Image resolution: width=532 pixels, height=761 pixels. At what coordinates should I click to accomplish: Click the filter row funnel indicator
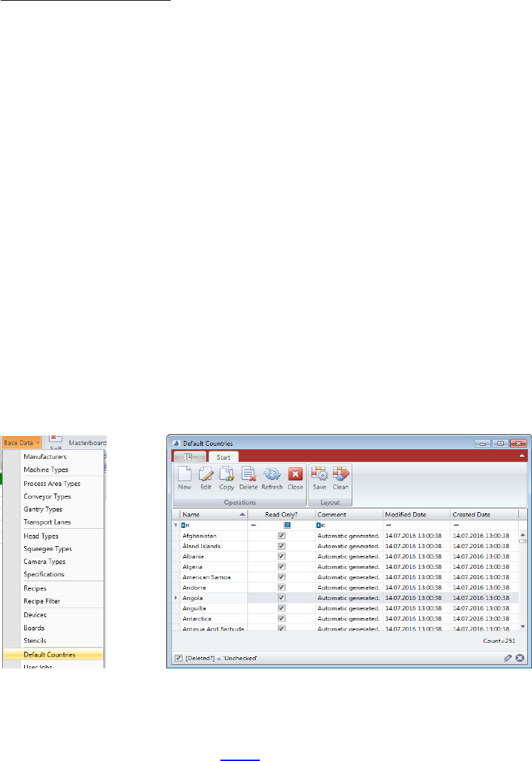(175, 525)
